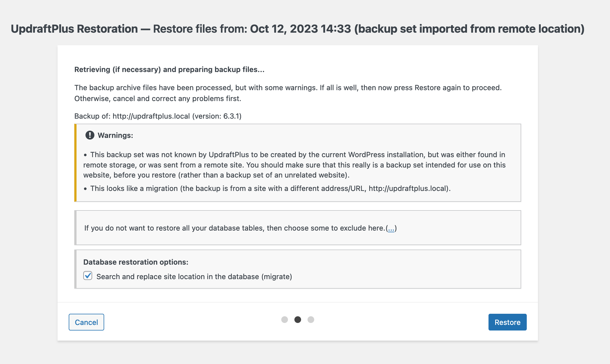Select the third step indicator dot
Viewport: 610px width, 364px height.
[x=311, y=320]
